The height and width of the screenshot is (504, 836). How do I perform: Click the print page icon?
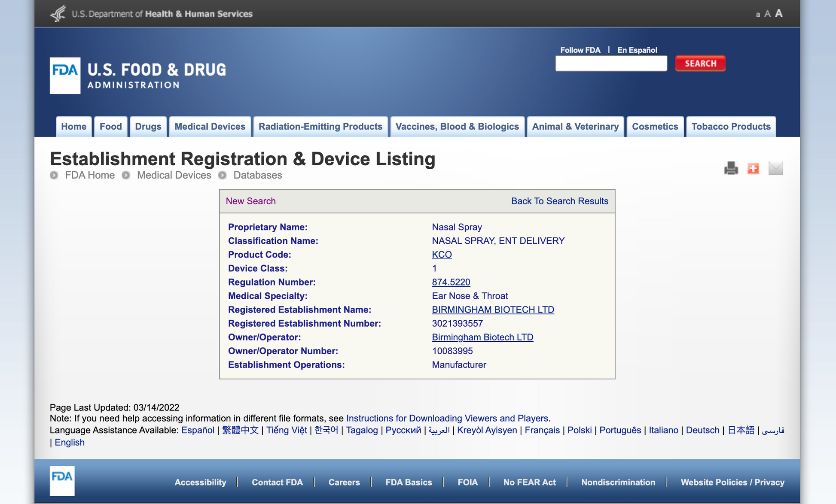731,168
